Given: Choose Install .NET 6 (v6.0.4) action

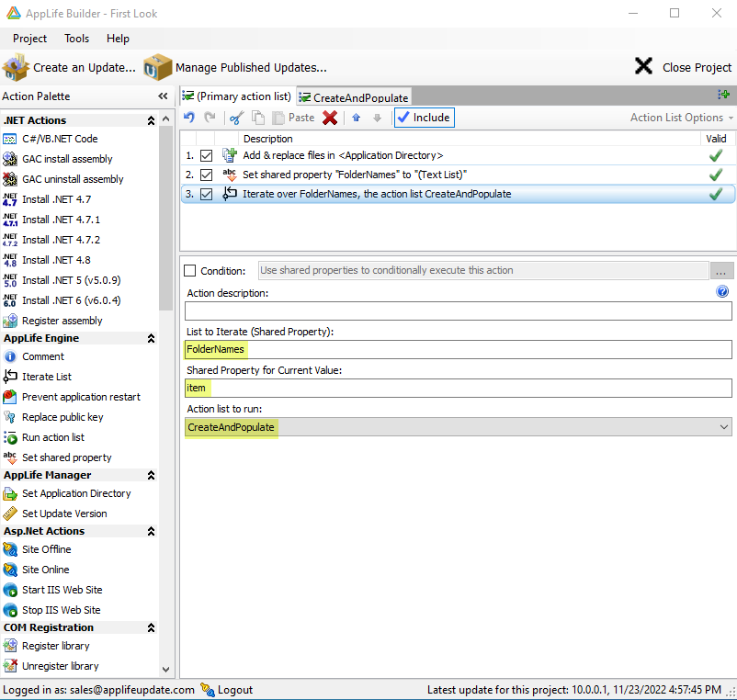Looking at the screenshot, I should tap(62, 300).
